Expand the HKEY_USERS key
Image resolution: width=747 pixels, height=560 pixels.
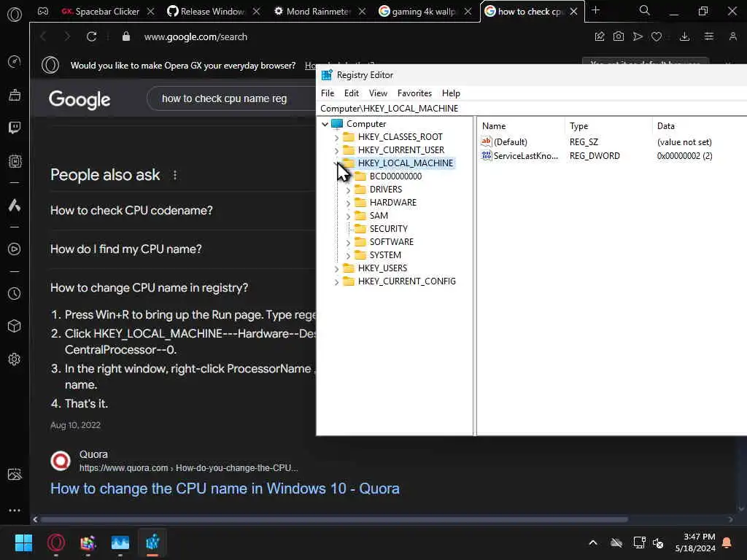(336, 269)
